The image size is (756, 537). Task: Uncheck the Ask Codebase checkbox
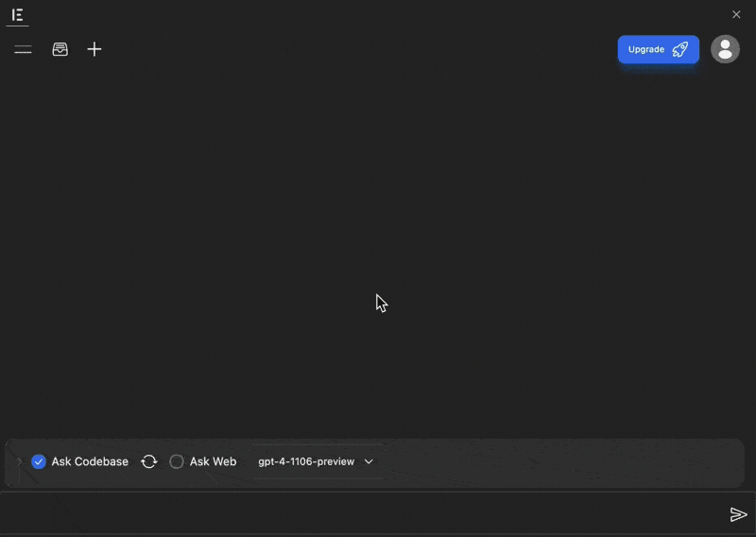pyautogui.click(x=39, y=461)
